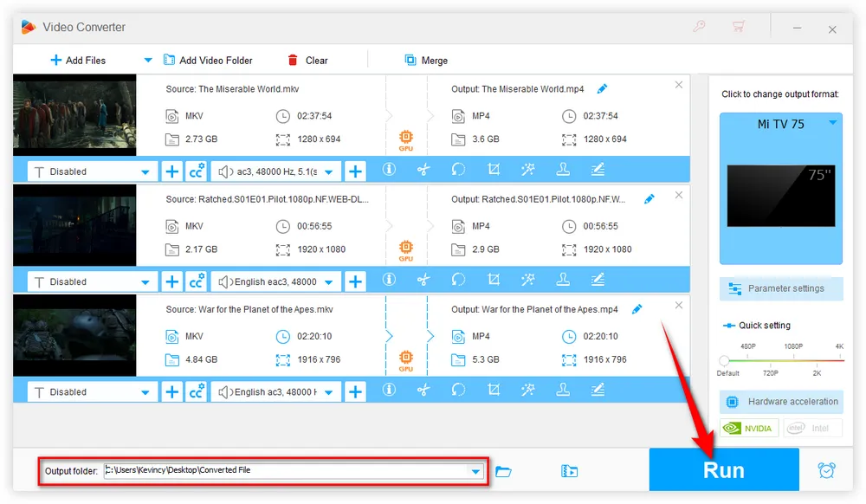
Task: Select War for the Planet thumbnail
Action: (74, 335)
